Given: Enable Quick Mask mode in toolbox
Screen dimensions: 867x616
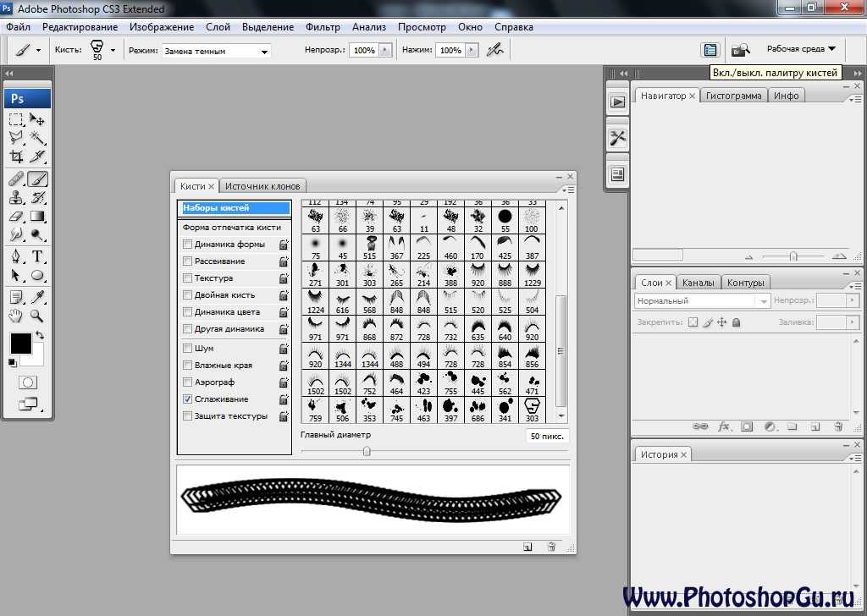Looking at the screenshot, I should 27,382.
